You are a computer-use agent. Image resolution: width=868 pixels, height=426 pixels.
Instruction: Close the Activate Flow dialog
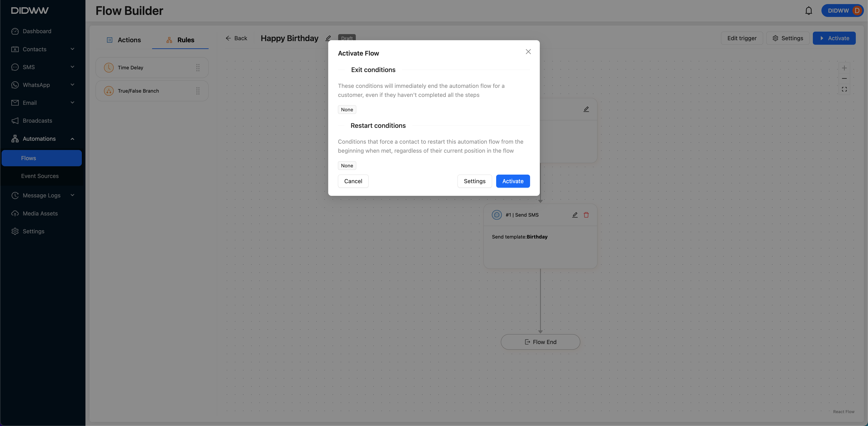click(x=528, y=51)
